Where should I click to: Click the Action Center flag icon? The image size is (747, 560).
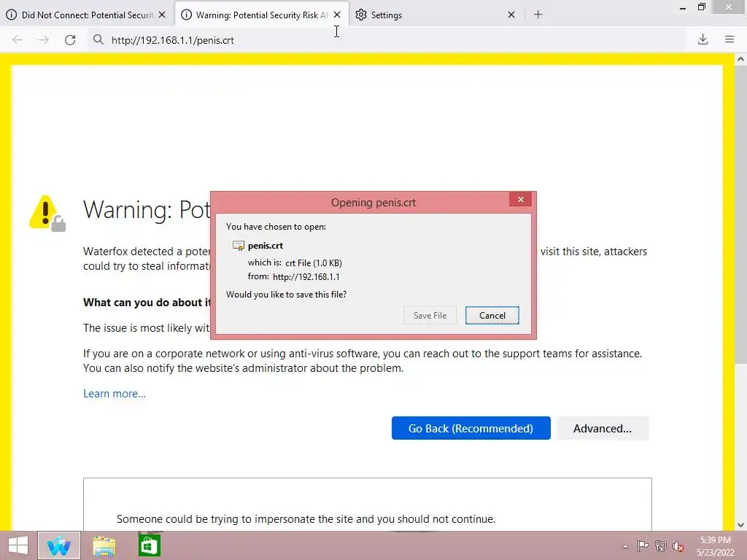click(x=643, y=546)
